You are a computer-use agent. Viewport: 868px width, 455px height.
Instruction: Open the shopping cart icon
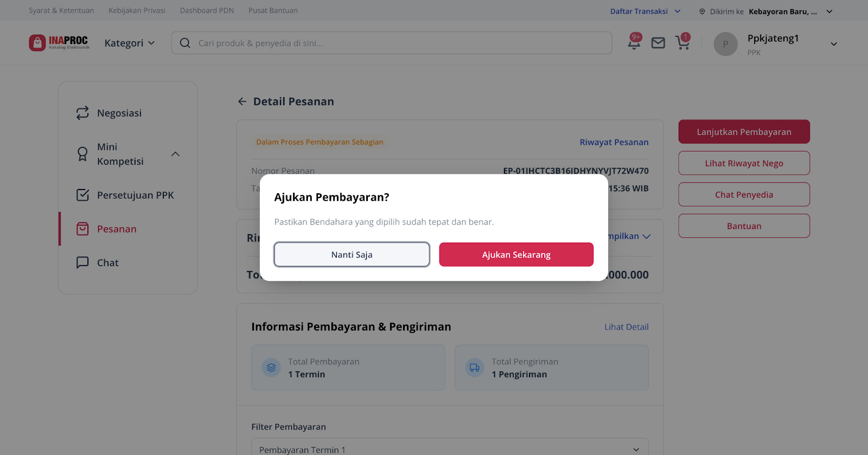tap(682, 42)
